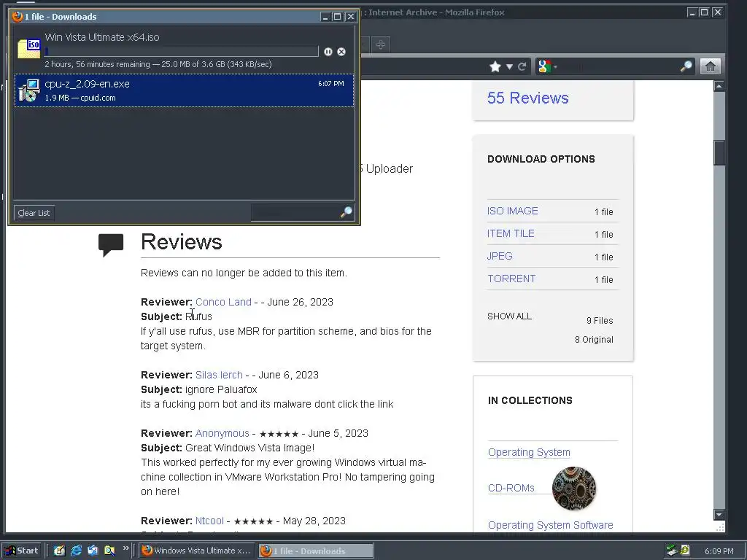Click SHOW ALL download files
Image resolution: width=747 pixels, height=560 pixels.
click(509, 316)
